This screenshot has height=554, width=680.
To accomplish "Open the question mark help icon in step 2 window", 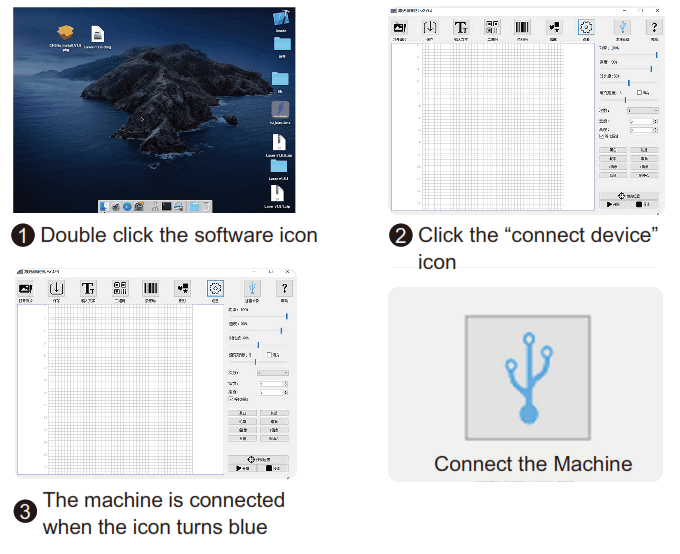I will click(654, 27).
